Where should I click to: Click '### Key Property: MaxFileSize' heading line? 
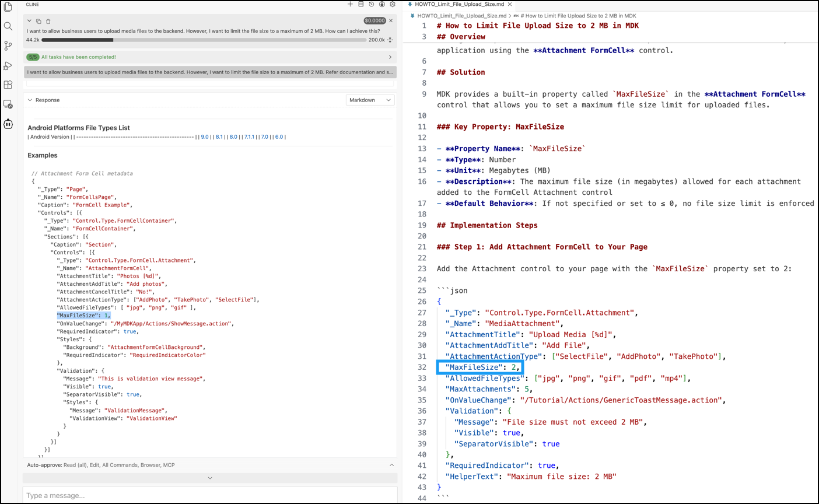(501, 127)
